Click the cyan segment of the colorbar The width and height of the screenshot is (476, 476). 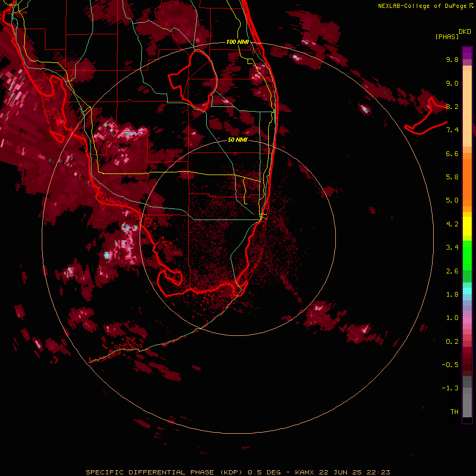tap(467, 291)
